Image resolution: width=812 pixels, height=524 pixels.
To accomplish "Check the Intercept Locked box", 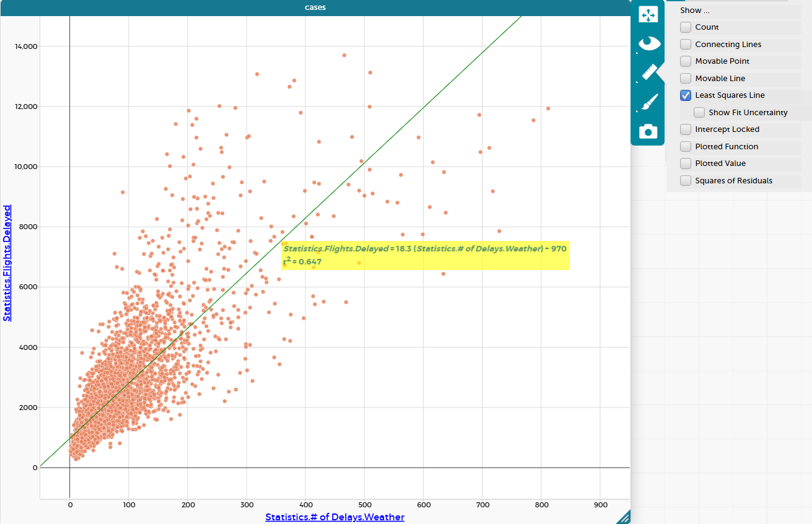I will tap(686, 129).
